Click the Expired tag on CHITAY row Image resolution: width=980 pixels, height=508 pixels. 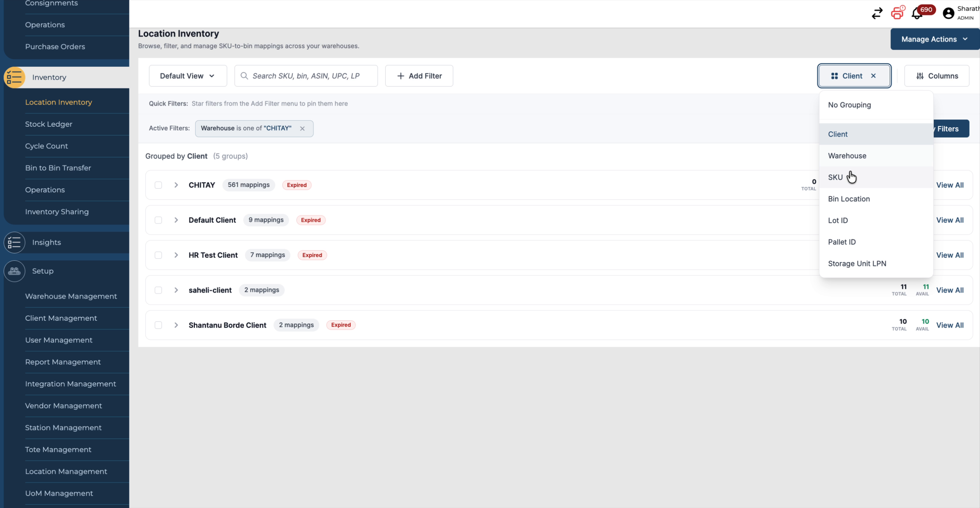(x=297, y=185)
